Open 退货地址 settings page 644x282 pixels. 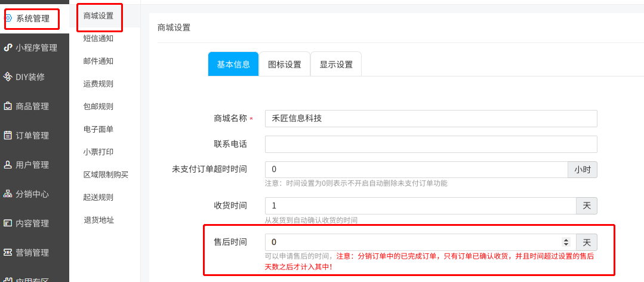[98, 220]
